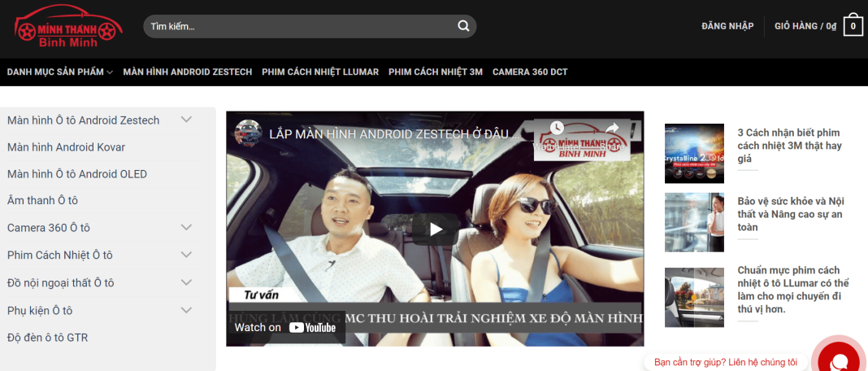This screenshot has height=371, width=868.
Task: Open PHIM CÁCH NHIỆT 3M menu item
Action: pyautogui.click(x=436, y=72)
